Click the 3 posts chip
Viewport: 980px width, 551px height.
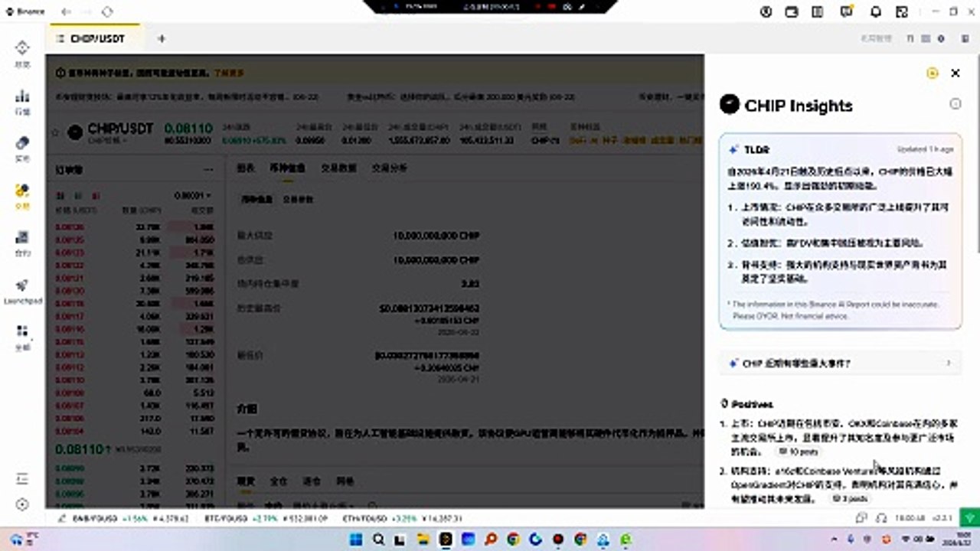click(851, 498)
